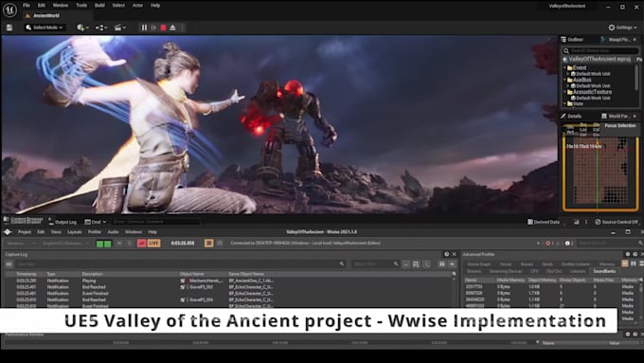
Task: Open the Cmd console type dropdown
Action: 96,222
